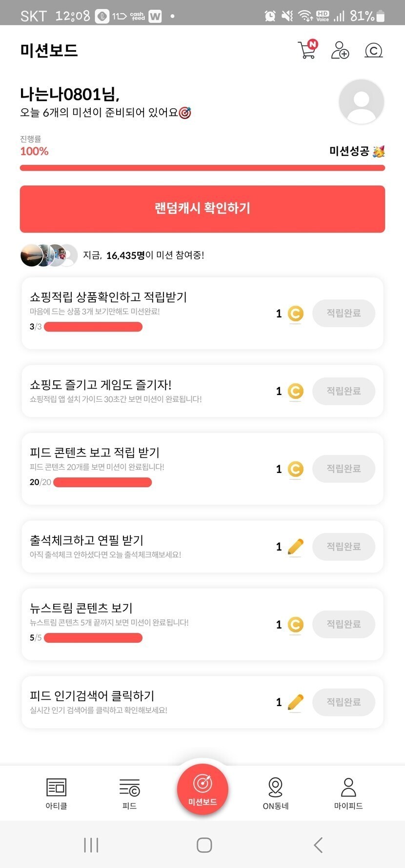Switch to the 아티클 tab
Viewport: 405px width, 868px height.
pos(56,793)
